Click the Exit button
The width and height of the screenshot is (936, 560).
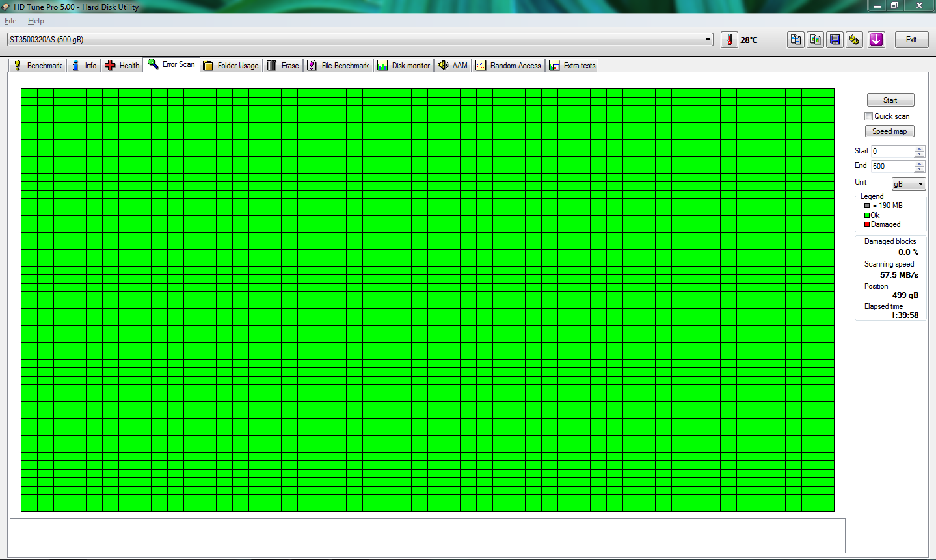911,40
